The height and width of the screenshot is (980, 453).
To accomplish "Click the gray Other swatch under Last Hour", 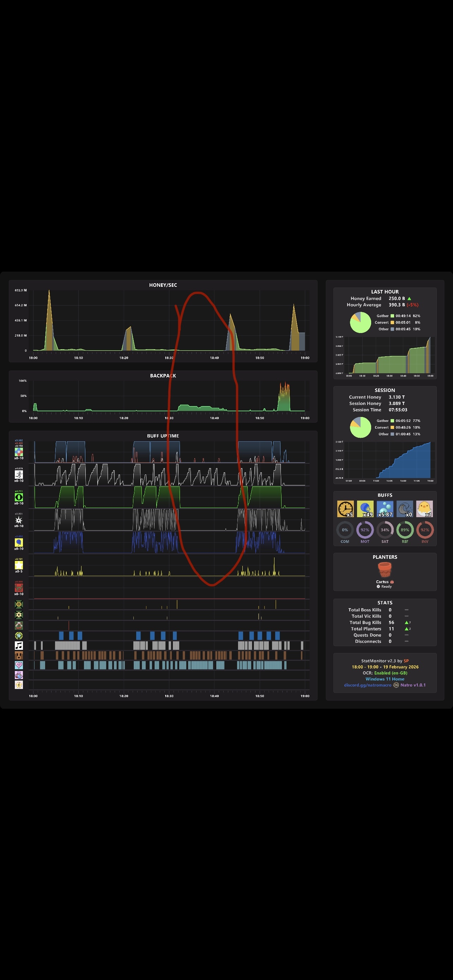I will point(392,329).
